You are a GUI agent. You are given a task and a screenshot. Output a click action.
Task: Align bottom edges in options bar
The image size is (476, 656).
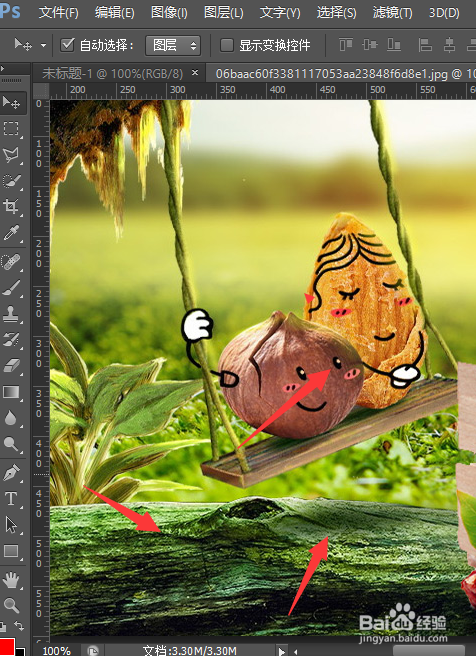394,44
